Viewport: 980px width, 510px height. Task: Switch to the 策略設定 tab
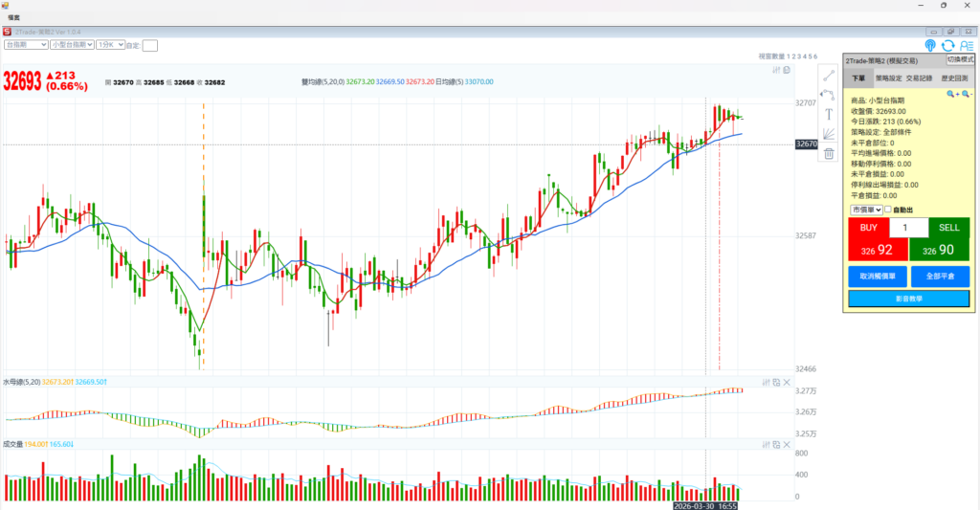[883, 78]
